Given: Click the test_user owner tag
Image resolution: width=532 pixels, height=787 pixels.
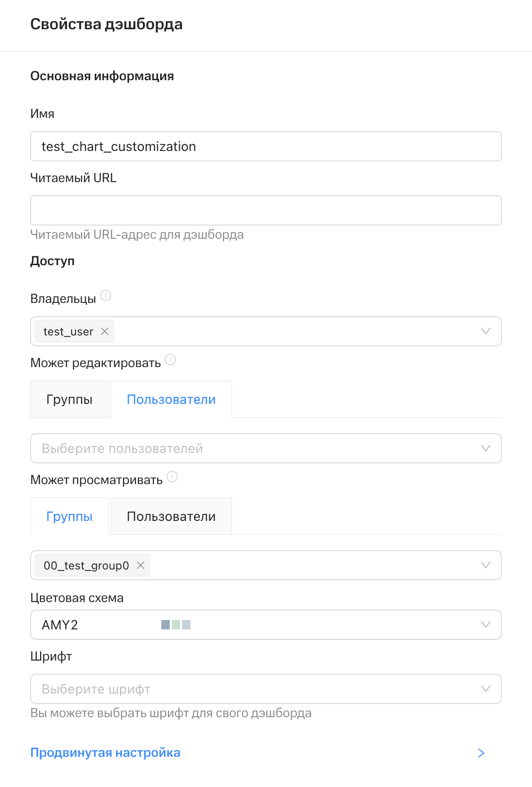Looking at the screenshot, I should (x=68, y=332).
